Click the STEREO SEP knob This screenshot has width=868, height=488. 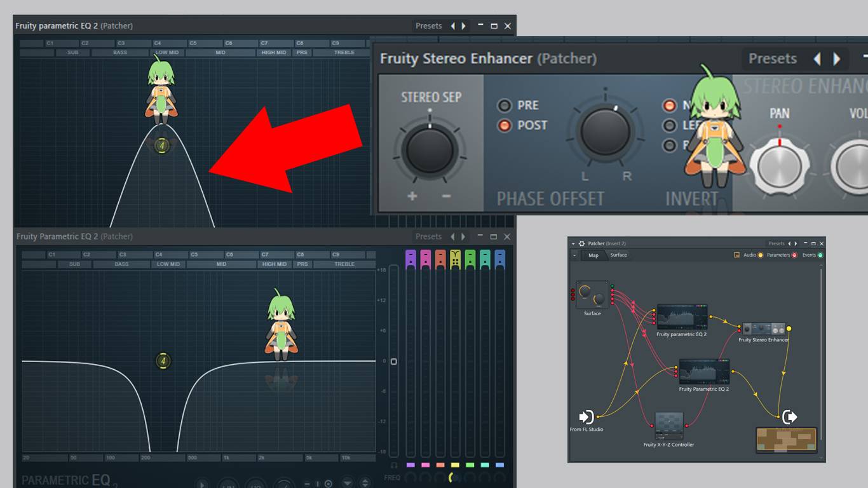coord(430,150)
